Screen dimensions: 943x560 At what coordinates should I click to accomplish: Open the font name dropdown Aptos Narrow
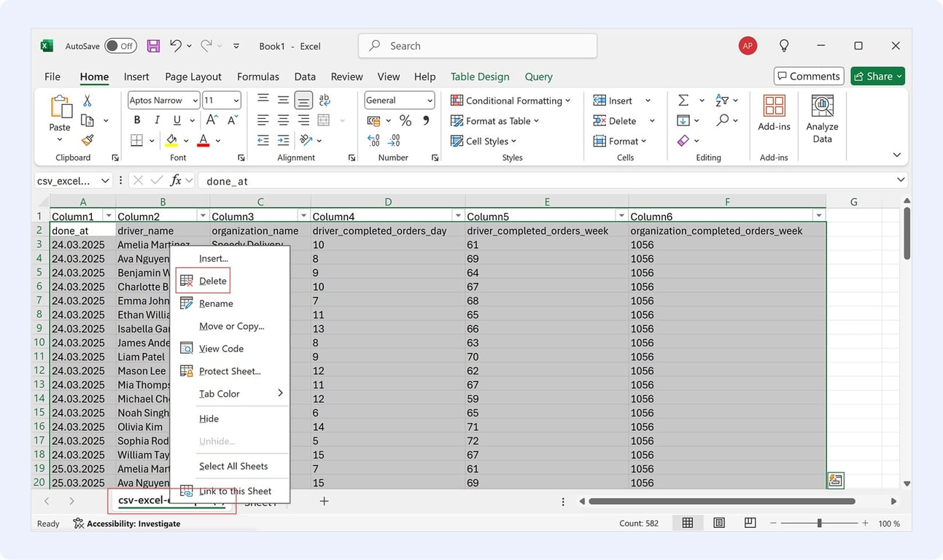pos(195,101)
